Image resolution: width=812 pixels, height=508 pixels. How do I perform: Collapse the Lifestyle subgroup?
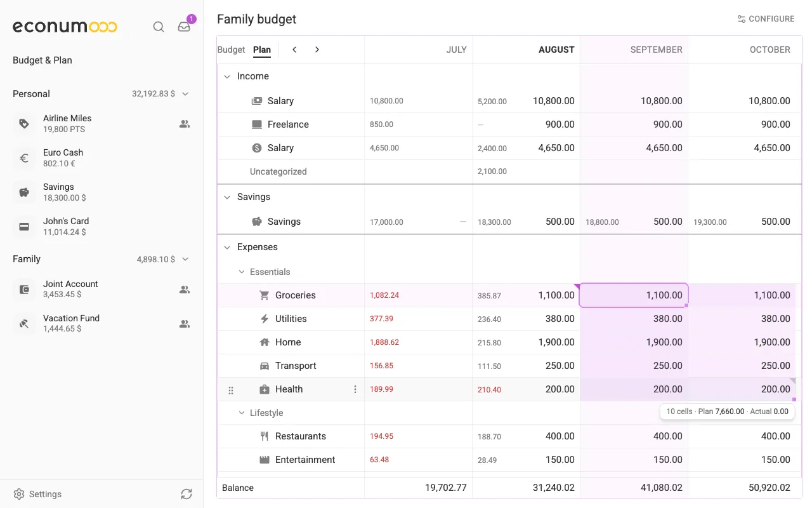241,413
